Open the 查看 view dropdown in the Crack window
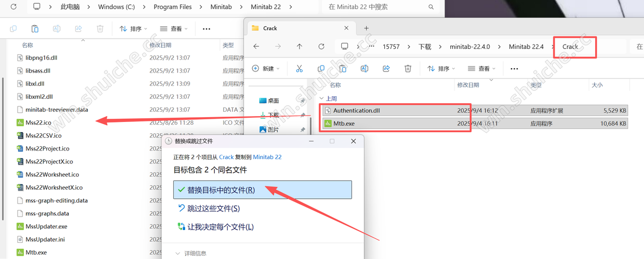Screen dimensions: 644x259 click(482, 69)
